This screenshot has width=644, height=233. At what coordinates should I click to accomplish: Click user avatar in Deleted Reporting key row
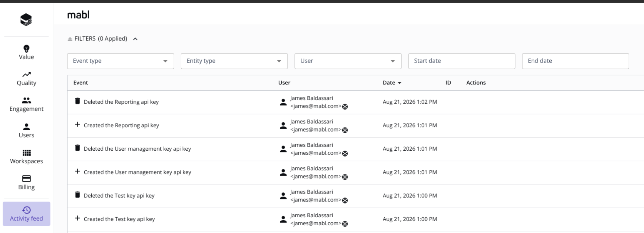click(283, 102)
